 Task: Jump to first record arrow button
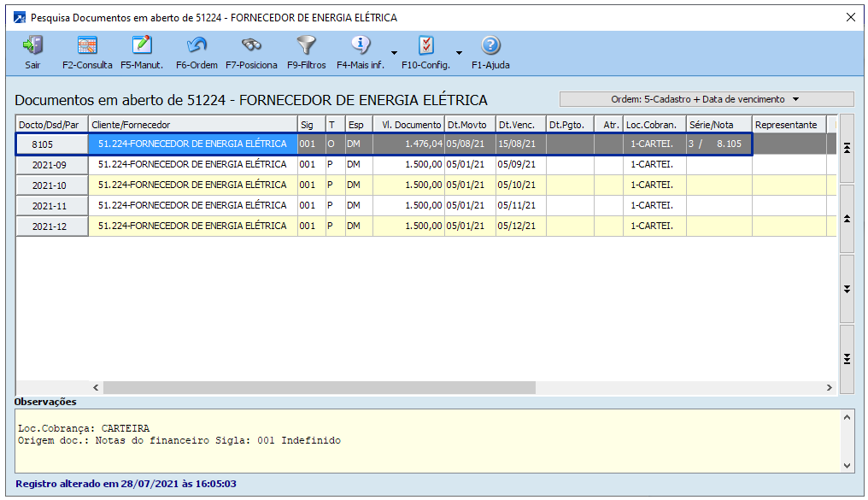[x=847, y=148]
